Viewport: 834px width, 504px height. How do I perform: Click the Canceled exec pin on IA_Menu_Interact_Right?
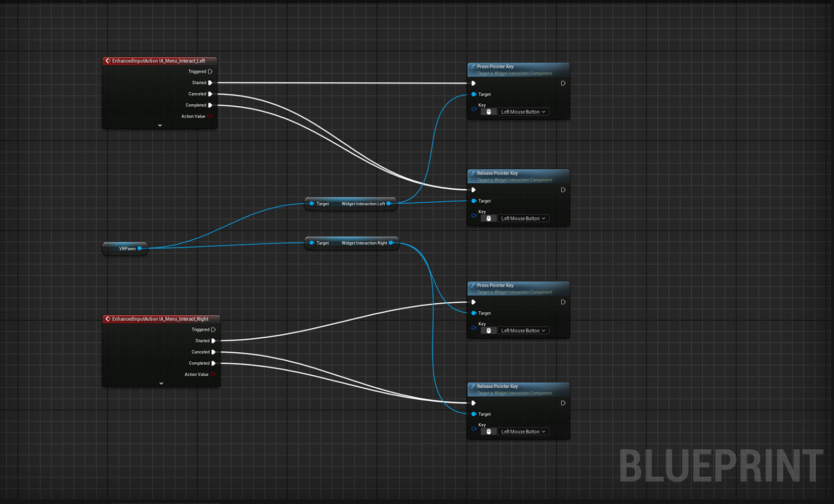pos(213,352)
